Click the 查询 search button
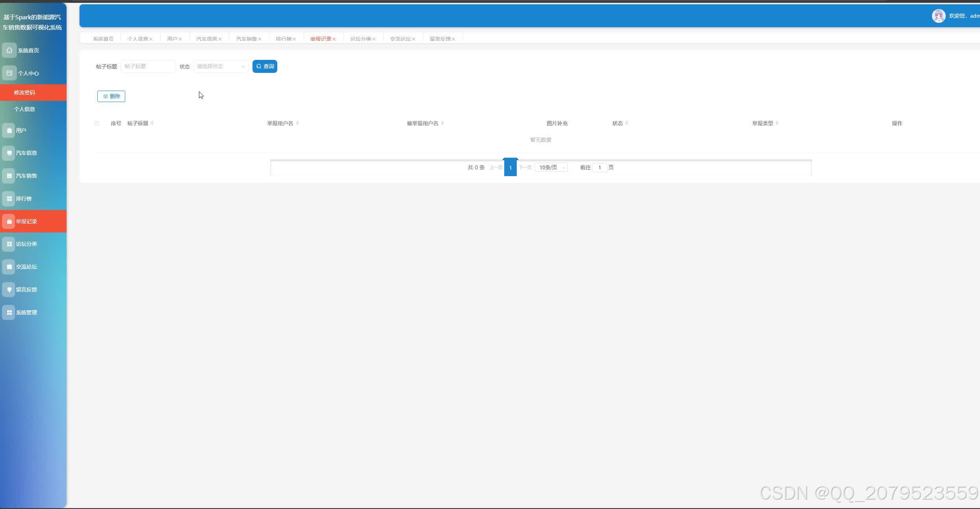The image size is (980, 509). click(265, 66)
